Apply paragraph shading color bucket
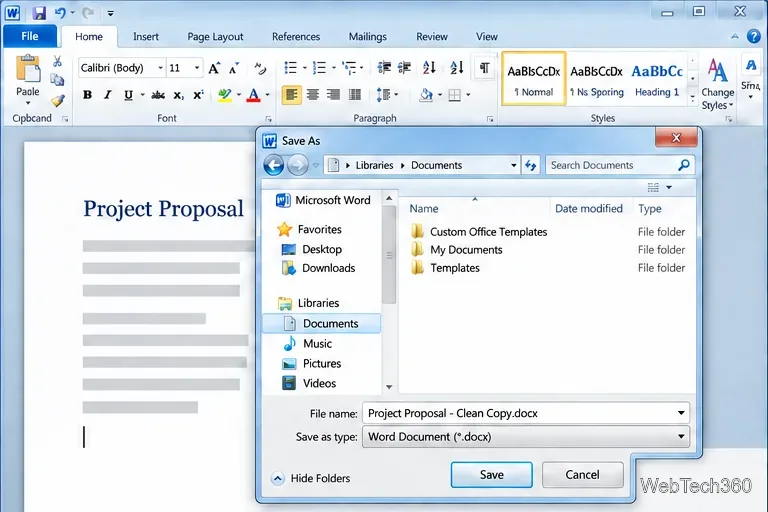 pyautogui.click(x=426, y=95)
